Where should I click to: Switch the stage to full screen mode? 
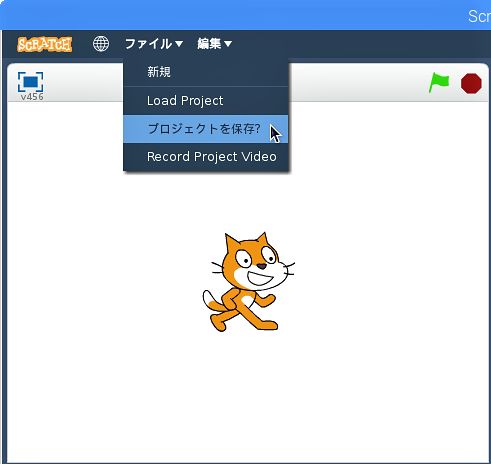(x=30, y=82)
